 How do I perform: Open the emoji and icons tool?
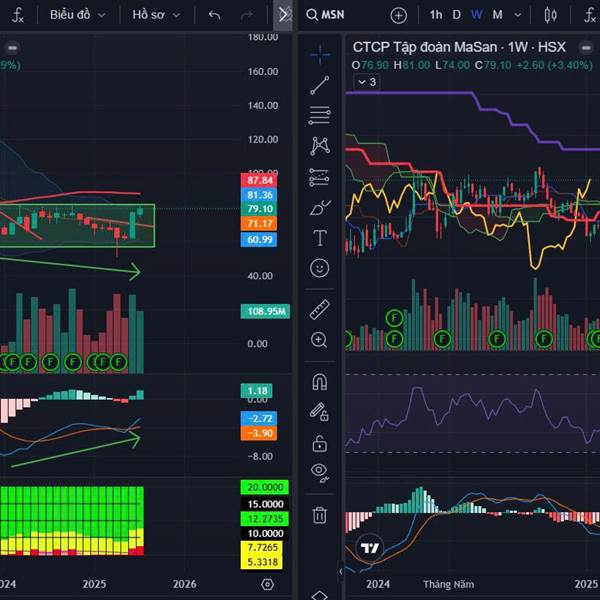(x=320, y=268)
